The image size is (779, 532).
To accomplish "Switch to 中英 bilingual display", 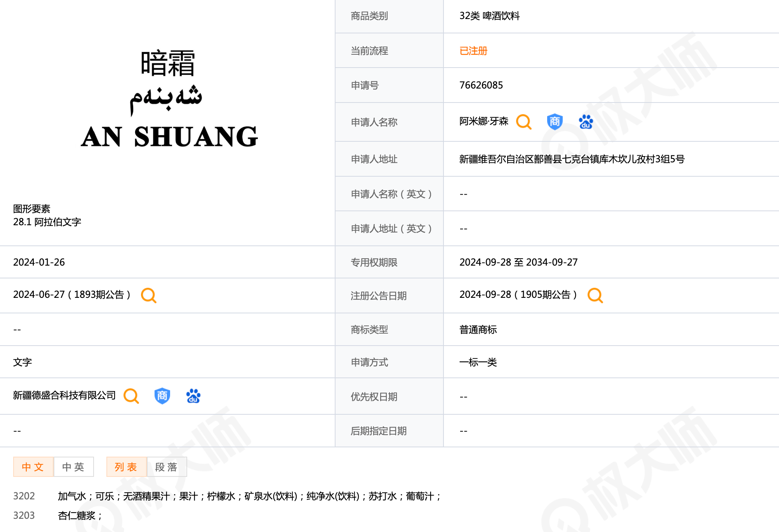I will (x=73, y=467).
